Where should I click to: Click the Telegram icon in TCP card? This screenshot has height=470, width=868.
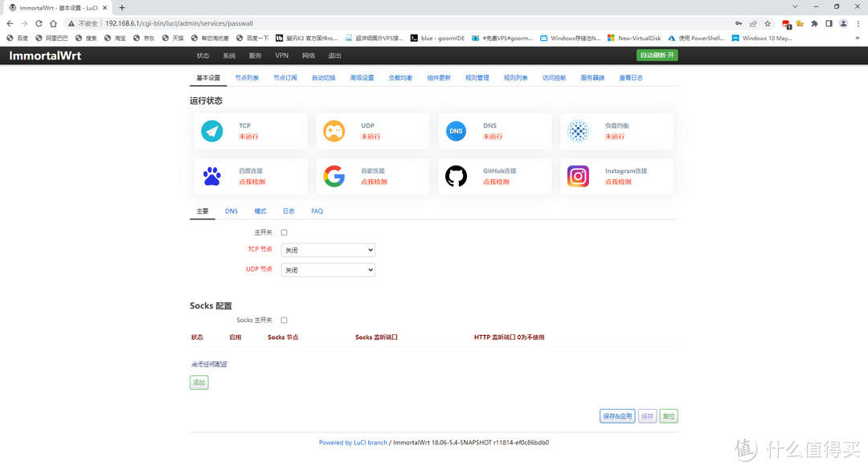tap(212, 131)
